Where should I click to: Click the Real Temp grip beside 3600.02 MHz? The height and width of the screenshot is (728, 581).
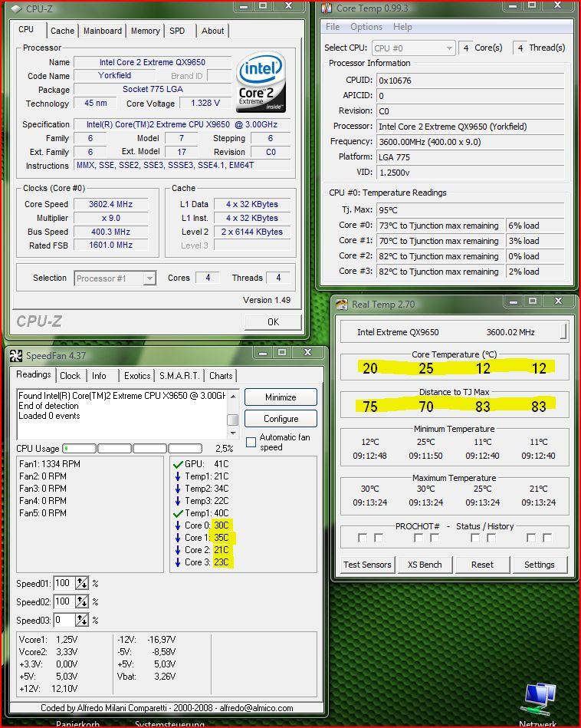564,331
